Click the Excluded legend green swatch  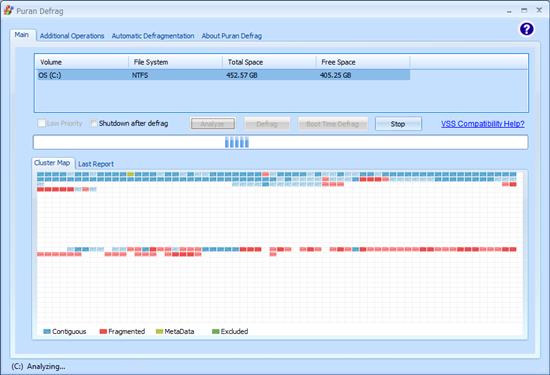[216, 332]
